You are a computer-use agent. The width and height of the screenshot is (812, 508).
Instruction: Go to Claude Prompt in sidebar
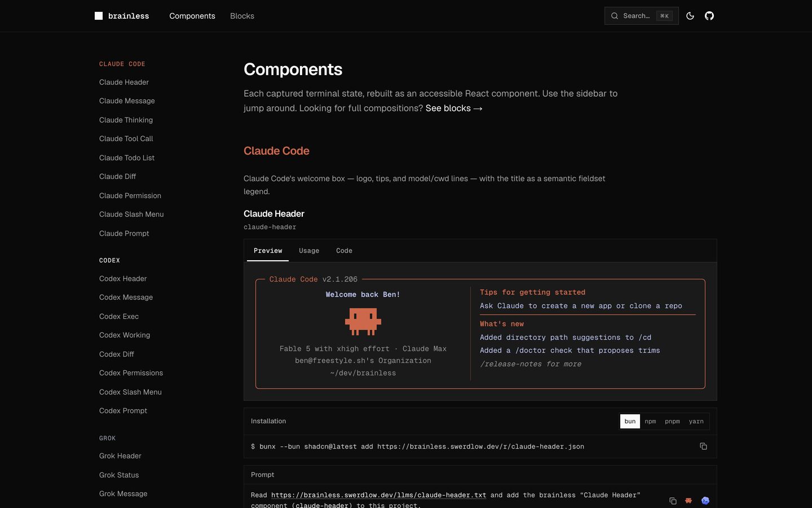pos(124,233)
